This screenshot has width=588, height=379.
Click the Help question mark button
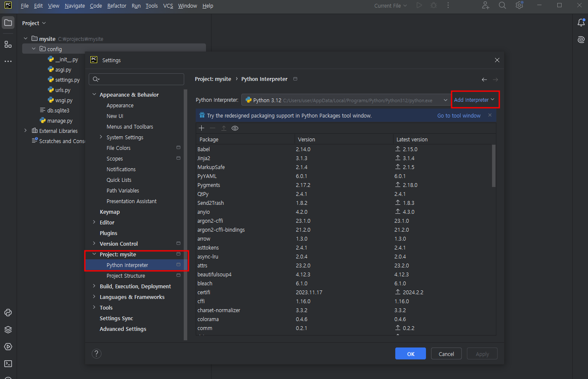pos(97,353)
